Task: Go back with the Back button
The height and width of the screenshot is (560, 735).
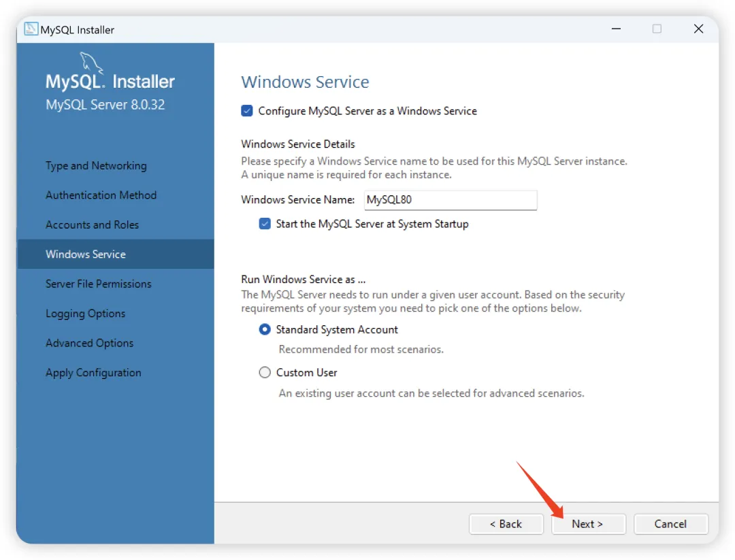Action: pos(506,524)
